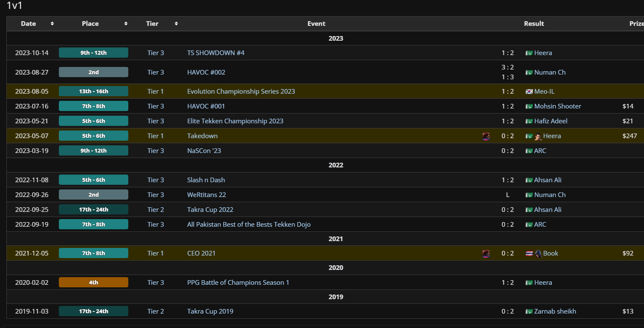Click the Pakistan flag beside Mohsin Shooter
The height and width of the screenshot is (328, 644).
click(529, 106)
